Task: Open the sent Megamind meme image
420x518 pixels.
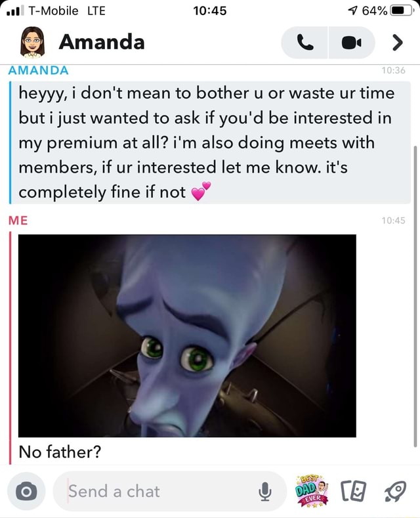Action: [x=187, y=336]
